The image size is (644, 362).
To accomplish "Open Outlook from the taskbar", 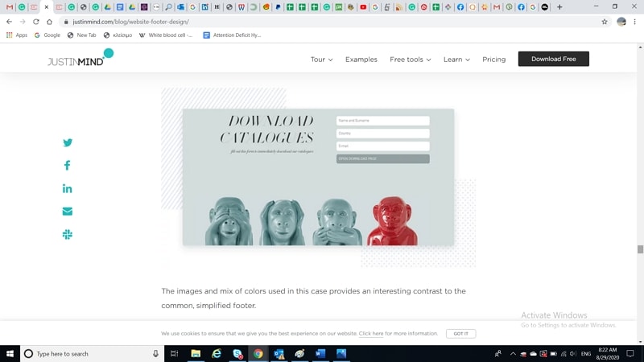I will coord(279,353).
